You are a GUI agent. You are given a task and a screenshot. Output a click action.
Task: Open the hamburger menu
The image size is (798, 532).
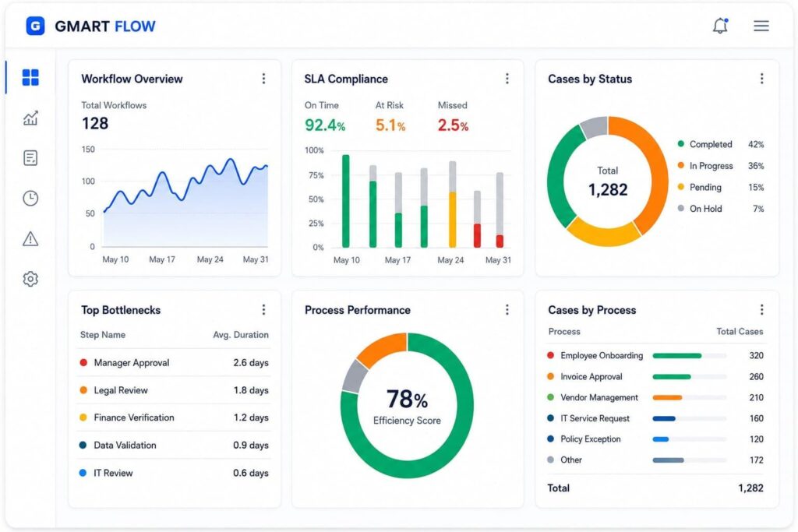click(761, 26)
